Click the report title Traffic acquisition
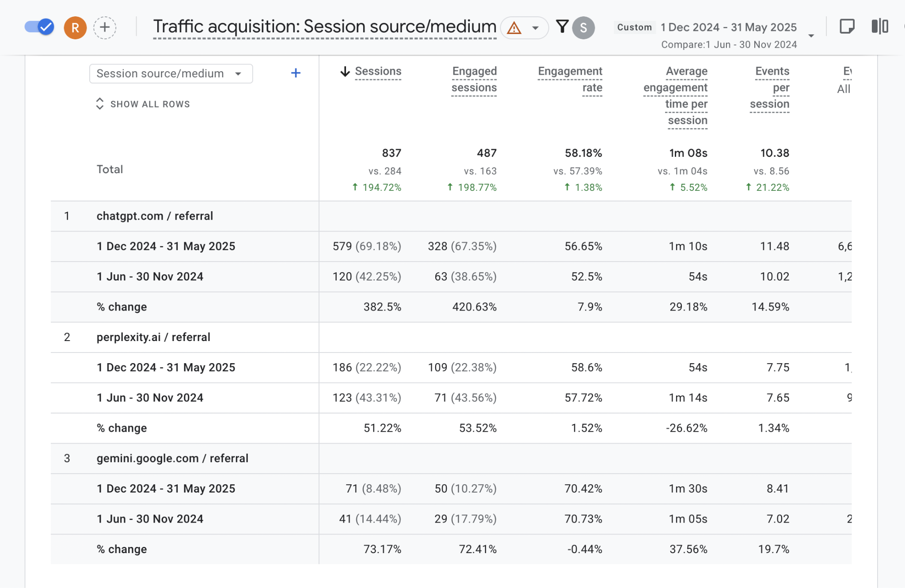The width and height of the screenshot is (905, 588). tap(324, 27)
